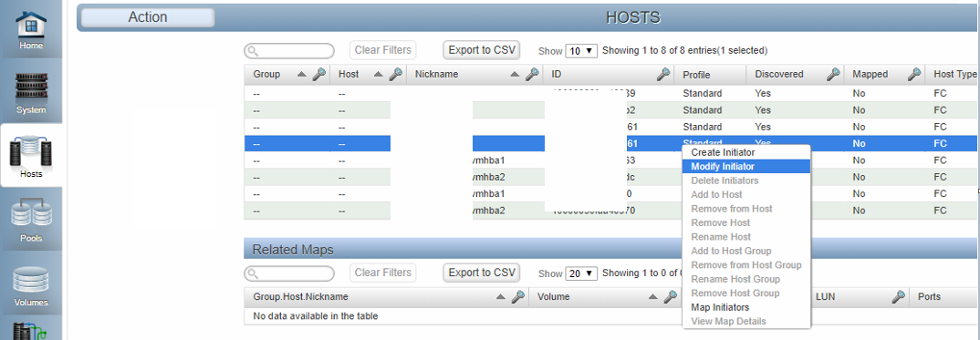Open the Home sidebar icon

[x=31, y=30]
